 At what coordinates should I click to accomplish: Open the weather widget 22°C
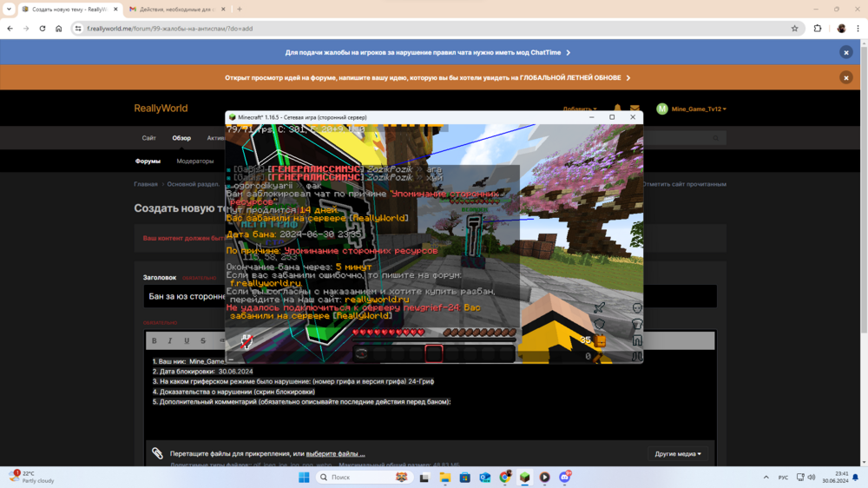click(32, 477)
